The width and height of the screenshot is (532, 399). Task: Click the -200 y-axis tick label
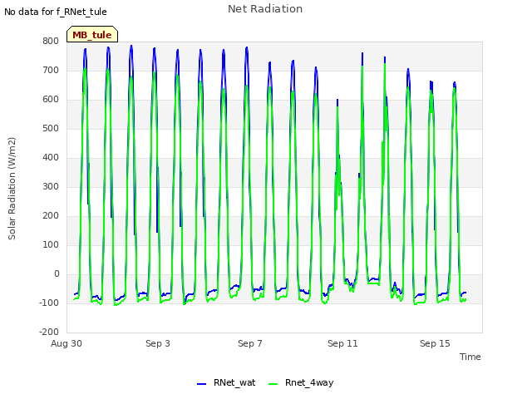click(49, 332)
